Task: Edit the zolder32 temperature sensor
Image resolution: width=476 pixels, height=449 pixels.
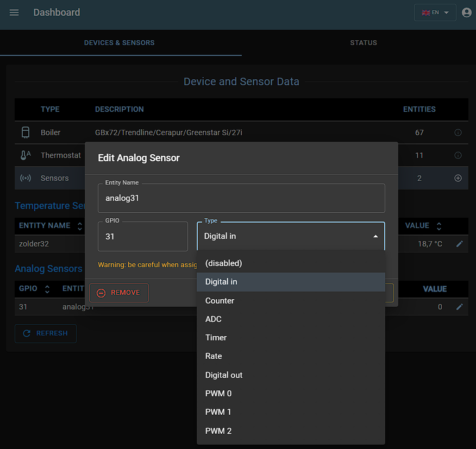Action: pyautogui.click(x=459, y=244)
